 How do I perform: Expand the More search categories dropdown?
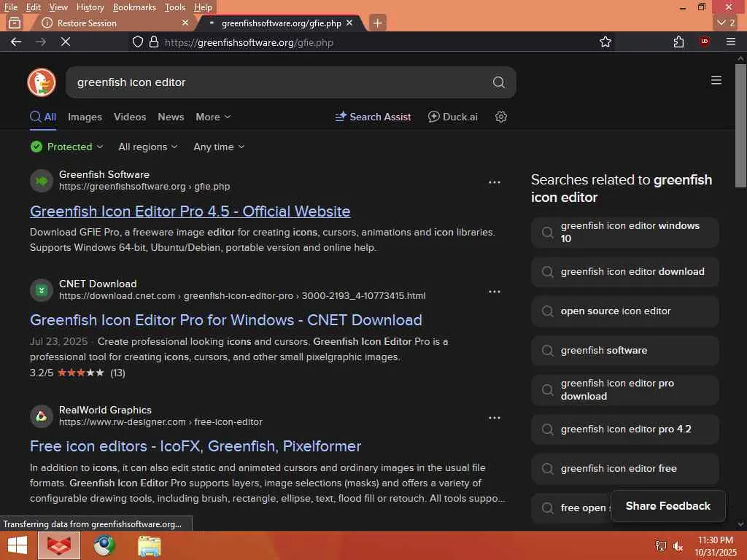(x=213, y=117)
